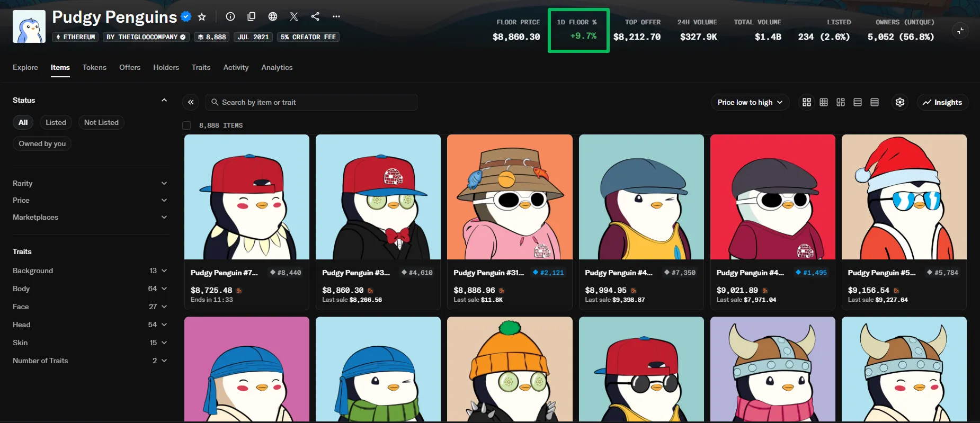Share the Pudgy Penguins collection
The height and width of the screenshot is (423, 980).
pyautogui.click(x=315, y=16)
